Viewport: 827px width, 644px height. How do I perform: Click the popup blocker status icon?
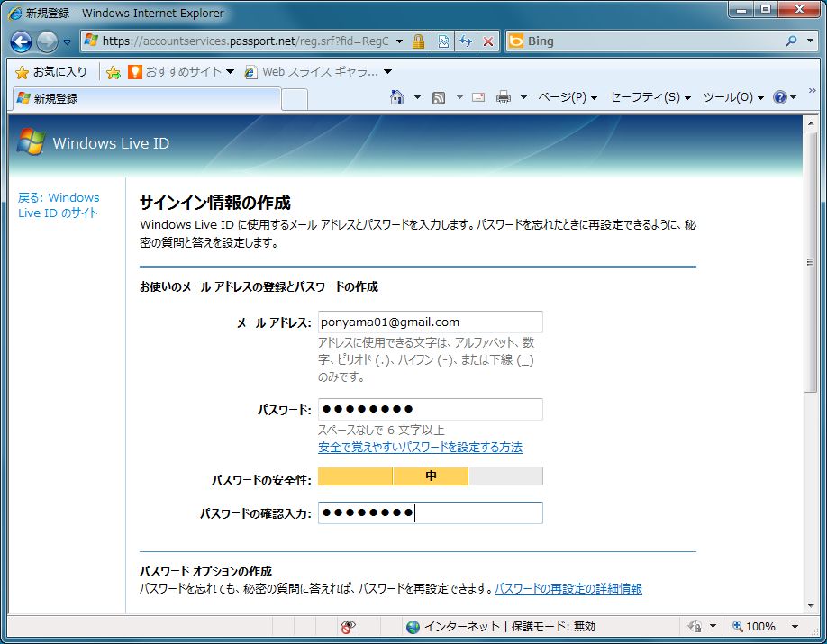click(x=348, y=627)
